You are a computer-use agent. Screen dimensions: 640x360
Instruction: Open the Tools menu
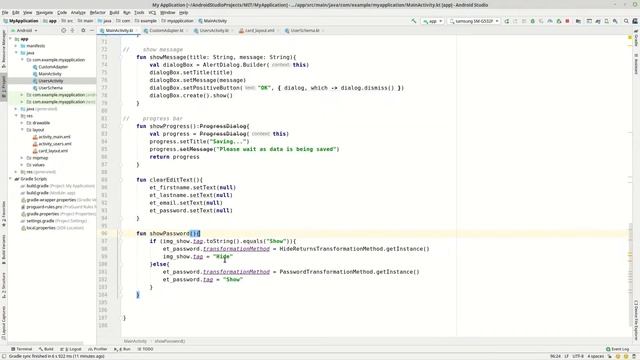pyautogui.click(x=139, y=13)
